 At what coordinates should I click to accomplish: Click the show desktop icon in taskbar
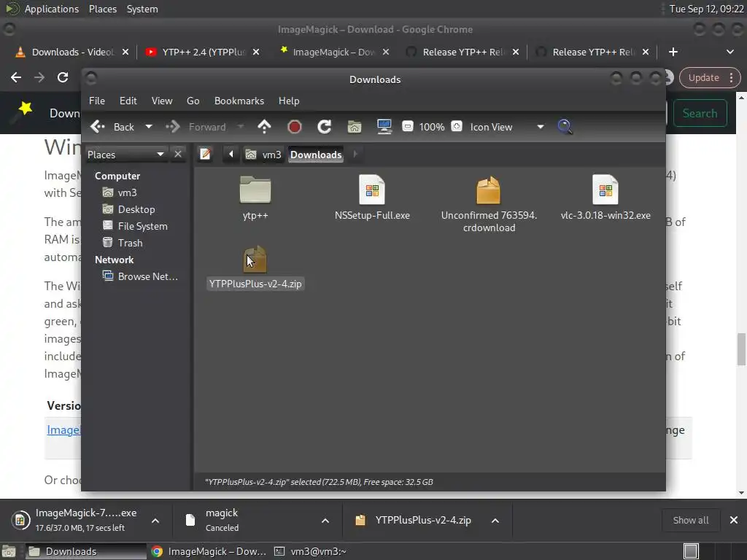9,551
